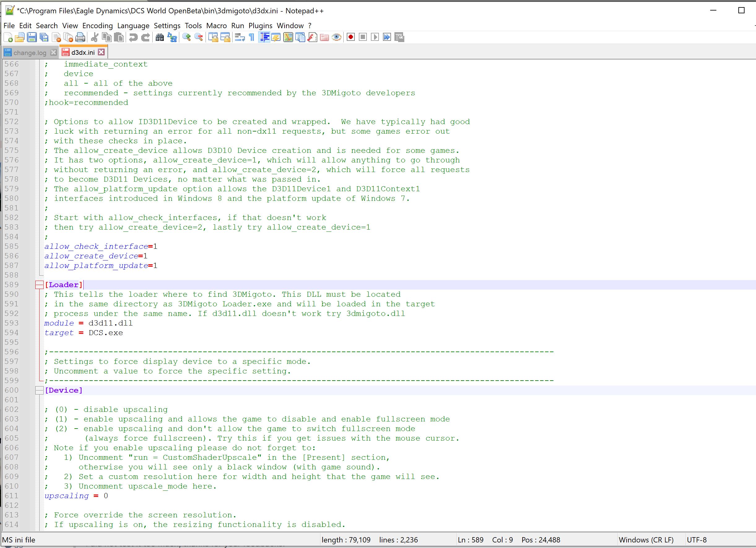
Task: Open Find with binoculars icon
Action: (160, 37)
